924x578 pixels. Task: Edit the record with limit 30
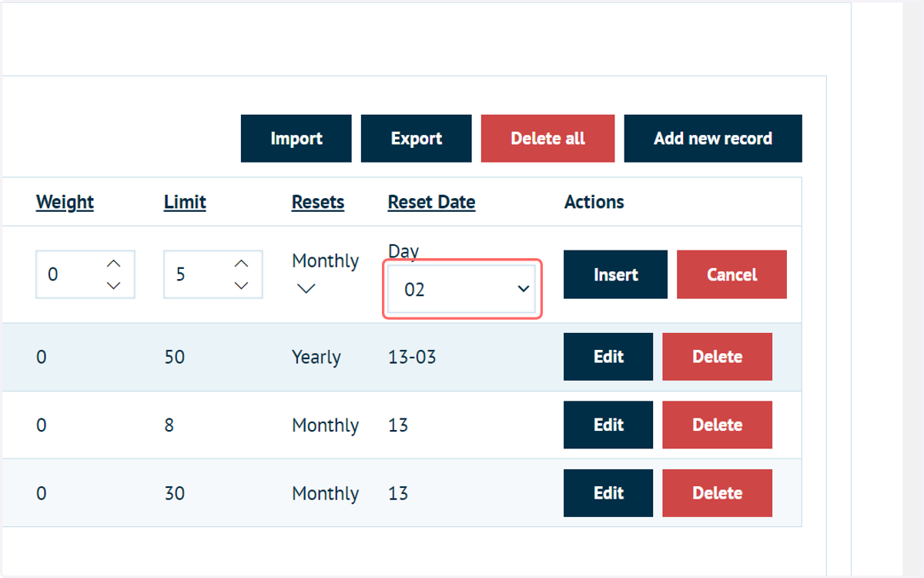click(608, 493)
